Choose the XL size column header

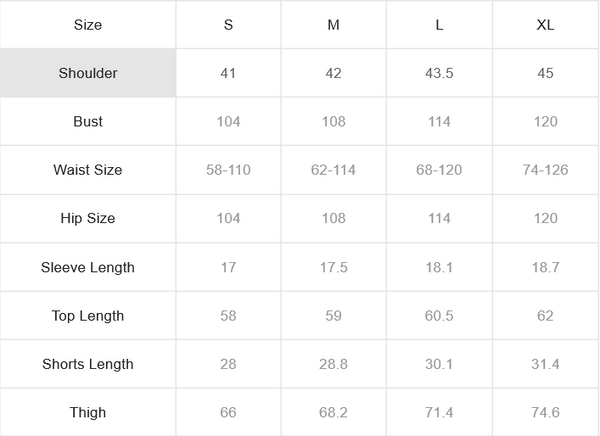(545, 25)
